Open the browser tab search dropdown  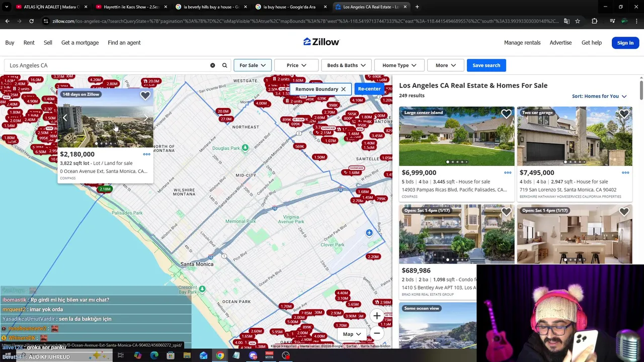[7, 7]
